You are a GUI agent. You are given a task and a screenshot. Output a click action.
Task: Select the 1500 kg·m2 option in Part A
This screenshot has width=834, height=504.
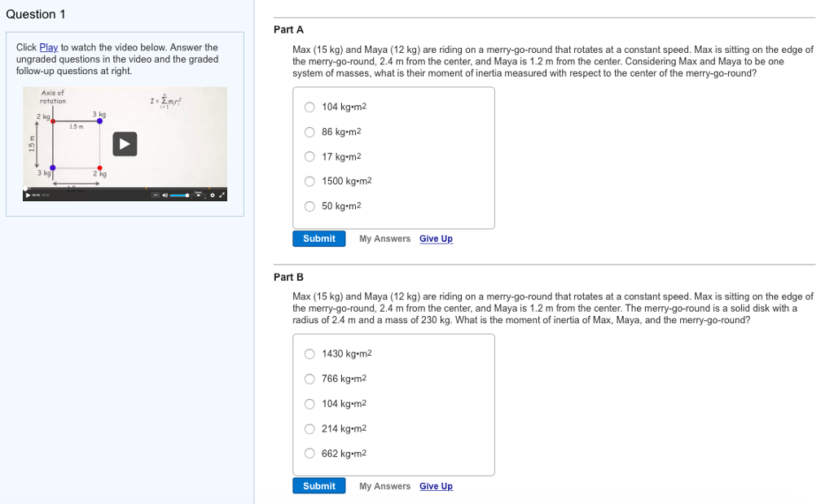309,181
